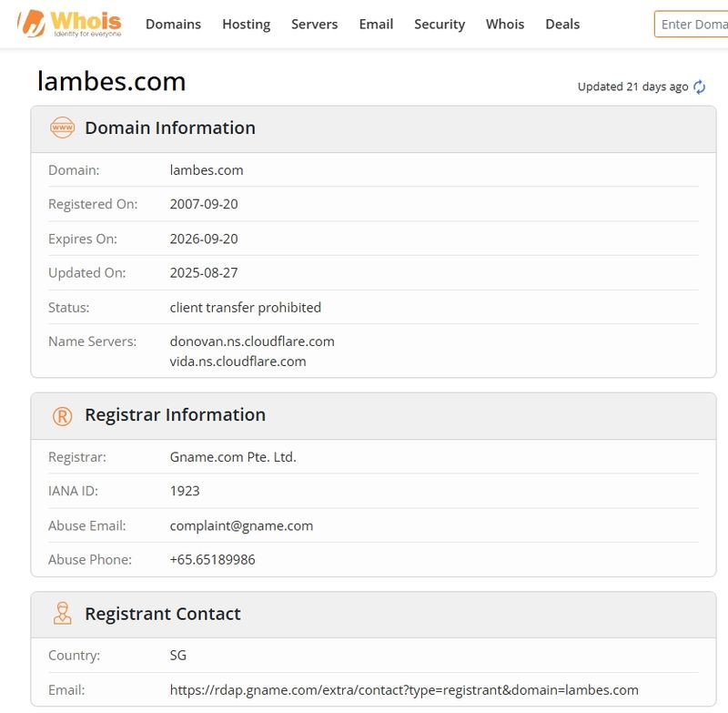Open the Hosting menu

pyautogui.click(x=246, y=25)
